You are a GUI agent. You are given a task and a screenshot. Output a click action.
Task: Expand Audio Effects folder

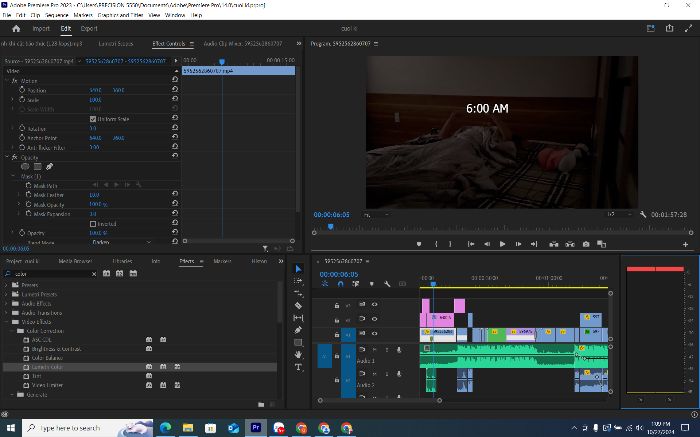point(6,304)
